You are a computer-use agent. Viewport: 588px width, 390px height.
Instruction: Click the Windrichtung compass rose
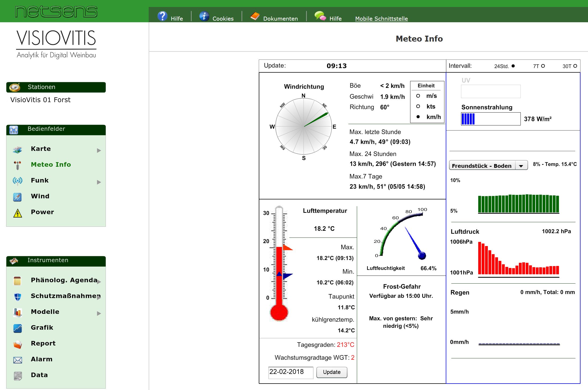tap(304, 126)
